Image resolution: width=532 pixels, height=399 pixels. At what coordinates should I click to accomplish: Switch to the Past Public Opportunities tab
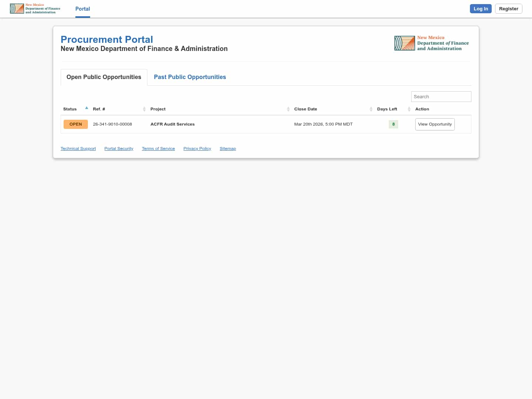[190, 77]
